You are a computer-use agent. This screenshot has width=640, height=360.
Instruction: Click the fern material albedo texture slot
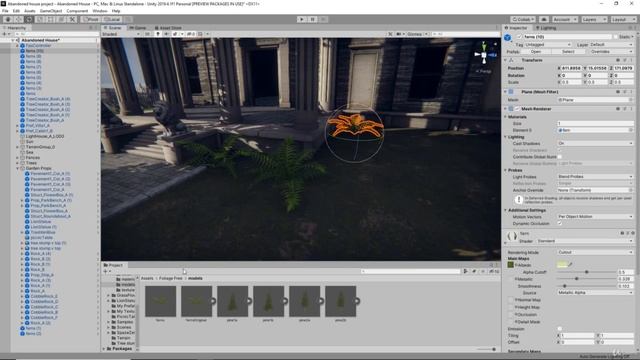click(x=511, y=265)
